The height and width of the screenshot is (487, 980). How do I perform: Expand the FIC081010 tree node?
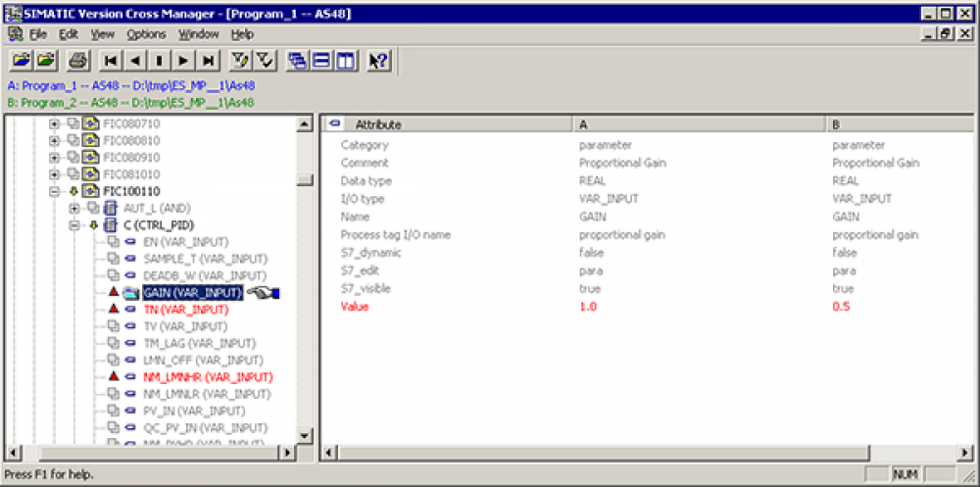(54, 173)
